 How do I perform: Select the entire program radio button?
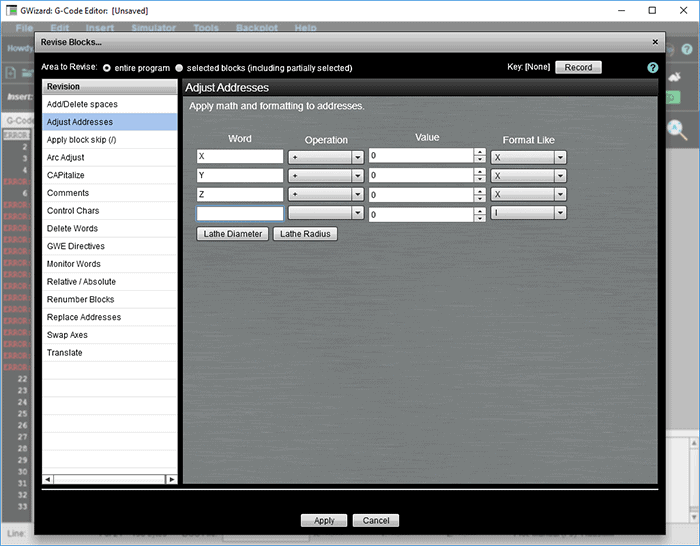(x=107, y=68)
